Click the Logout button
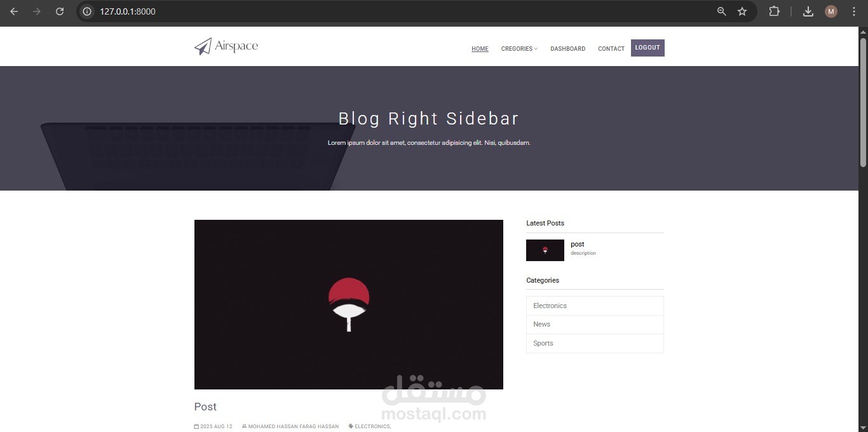 tap(648, 48)
